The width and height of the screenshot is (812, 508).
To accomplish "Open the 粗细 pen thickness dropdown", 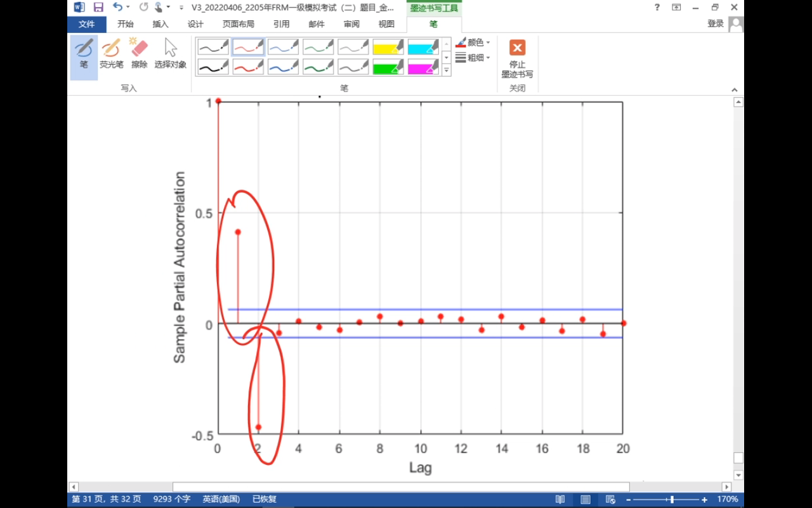I will point(473,58).
